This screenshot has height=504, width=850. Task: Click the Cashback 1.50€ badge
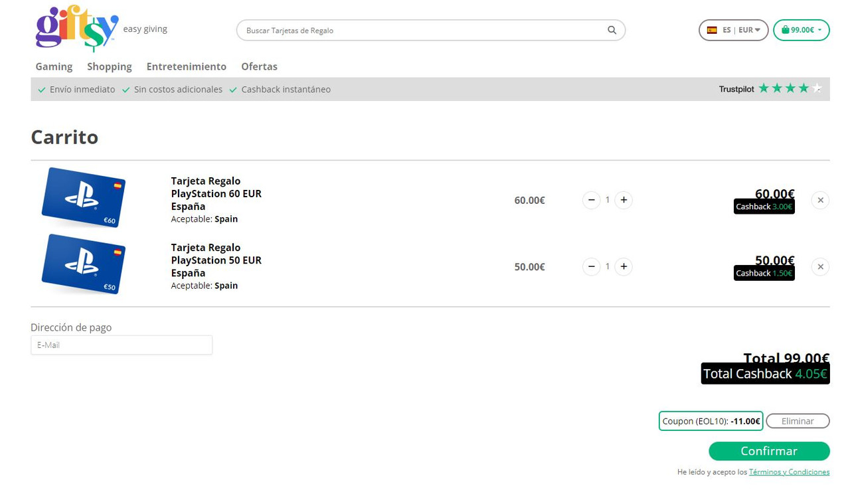coord(764,273)
